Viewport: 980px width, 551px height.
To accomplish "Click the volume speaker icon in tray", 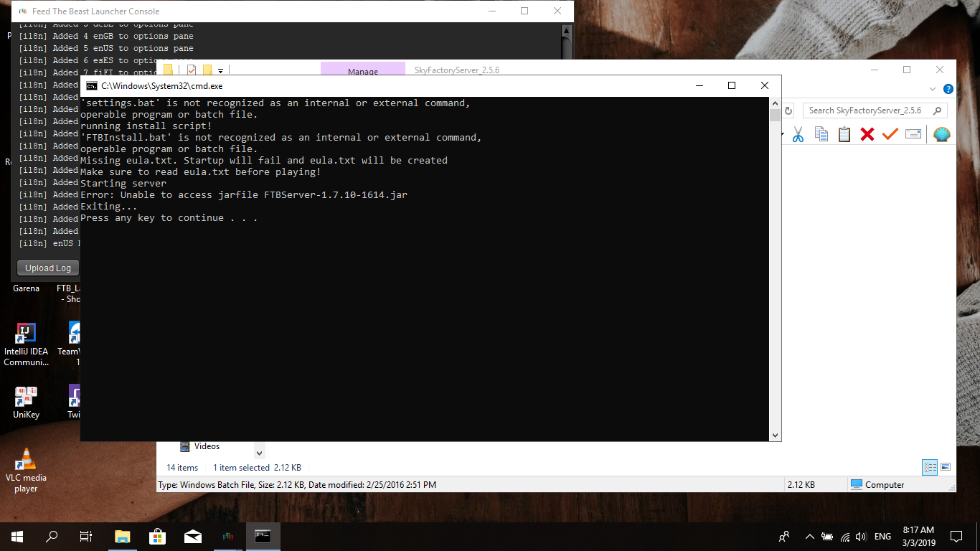I will 861,537.
